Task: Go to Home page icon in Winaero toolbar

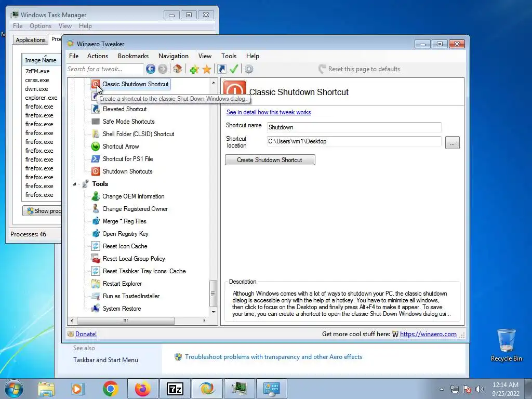Action: (177, 69)
